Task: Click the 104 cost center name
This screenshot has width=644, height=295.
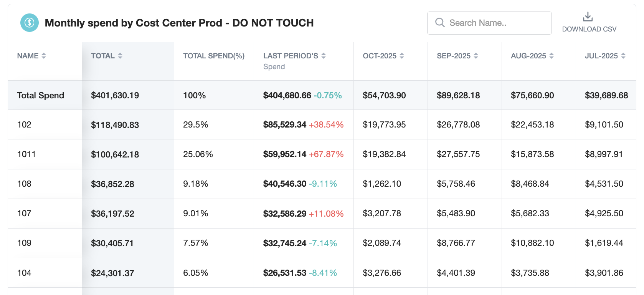Action: (24, 273)
